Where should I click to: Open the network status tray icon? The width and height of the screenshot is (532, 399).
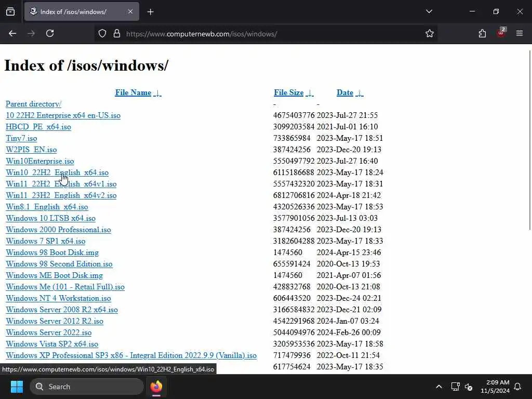click(455, 387)
